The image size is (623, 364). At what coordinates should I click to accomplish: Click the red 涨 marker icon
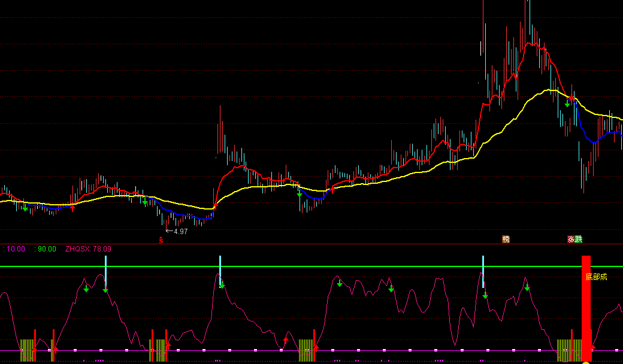point(571,239)
